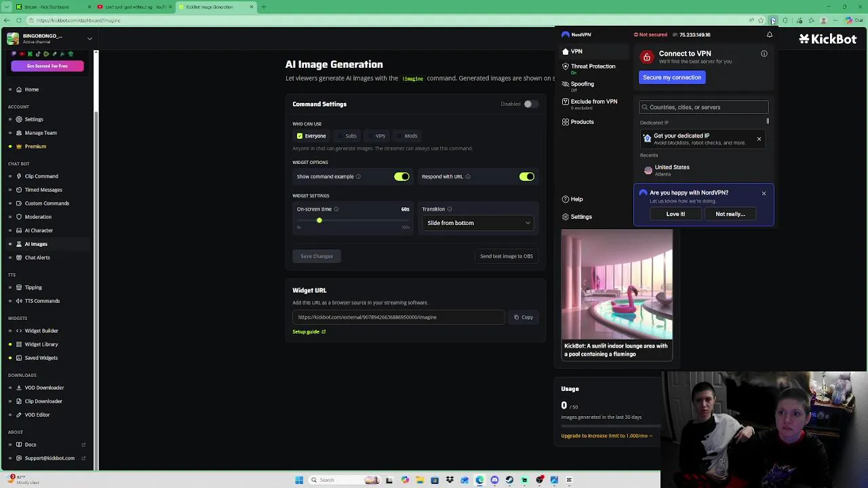Click info icon beside Respond with URL
The height and width of the screenshot is (488, 868).
click(x=468, y=177)
